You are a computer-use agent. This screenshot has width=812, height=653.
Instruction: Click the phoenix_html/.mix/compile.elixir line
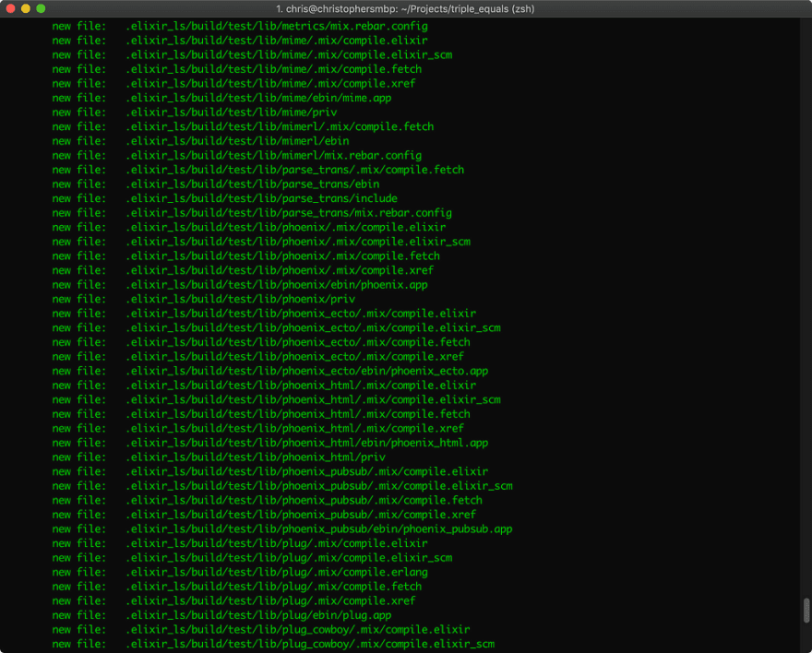(264, 386)
